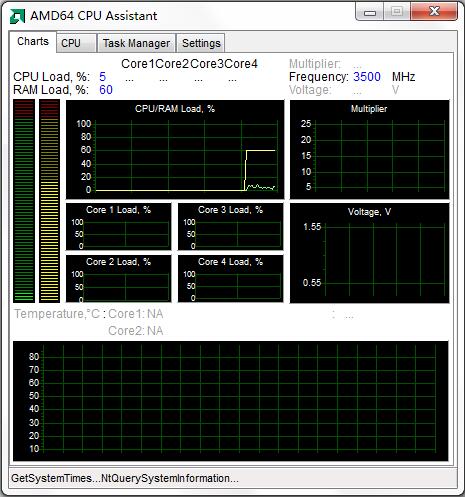Click the grayed 'Voltage:' label
465x497 pixels.
pyautogui.click(x=310, y=90)
